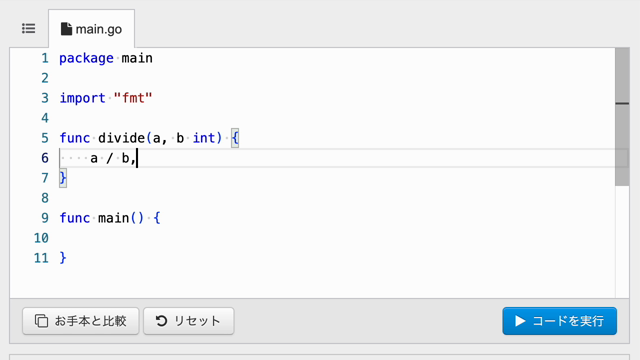
Task: Reset code with リセット button
Action: (189, 321)
